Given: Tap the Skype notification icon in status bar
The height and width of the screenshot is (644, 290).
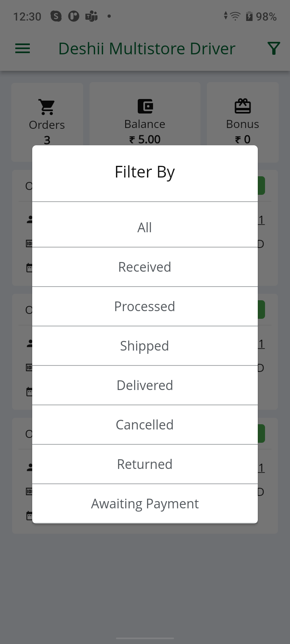Looking at the screenshot, I should click(x=56, y=17).
